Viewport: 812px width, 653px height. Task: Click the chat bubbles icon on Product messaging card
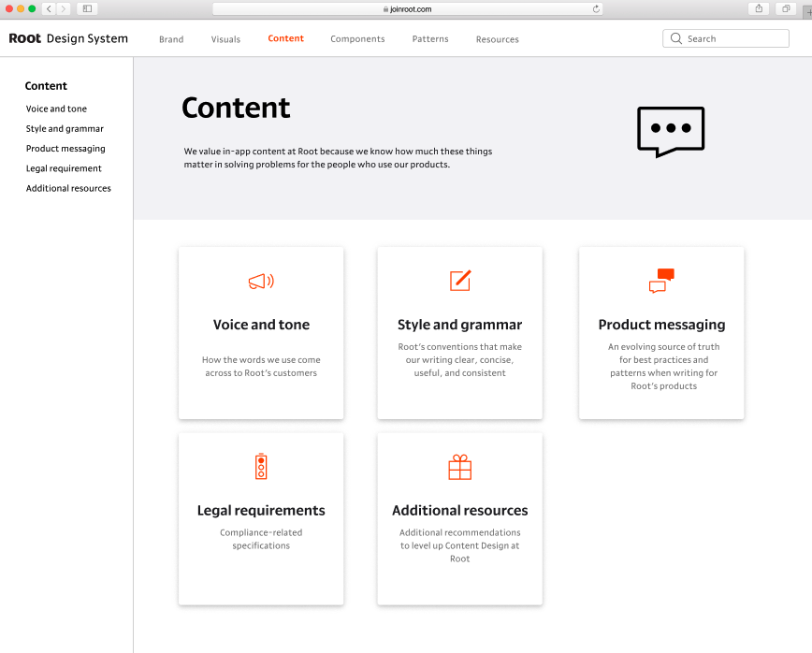(x=661, y=280)
